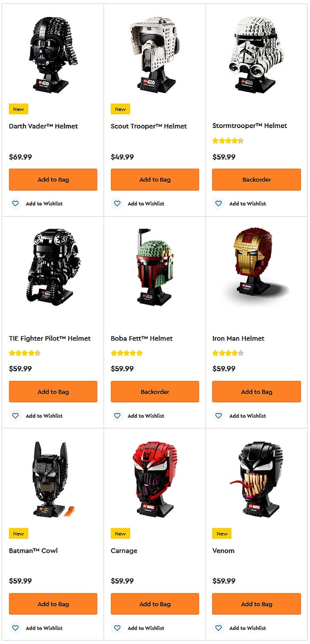Click the wishlist heart for Boba Fett Helmet
310x644 pixels.
(117, 416)
